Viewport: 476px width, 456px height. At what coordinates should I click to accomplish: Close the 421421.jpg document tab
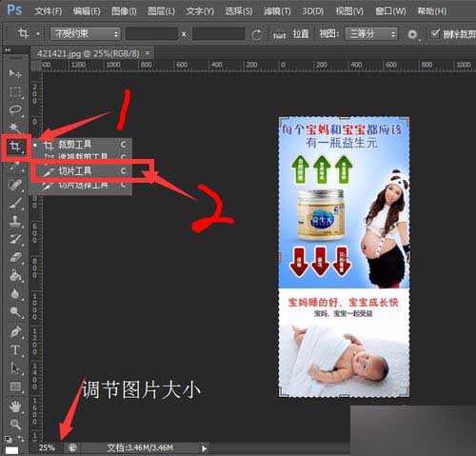click(x=147, y=53)
